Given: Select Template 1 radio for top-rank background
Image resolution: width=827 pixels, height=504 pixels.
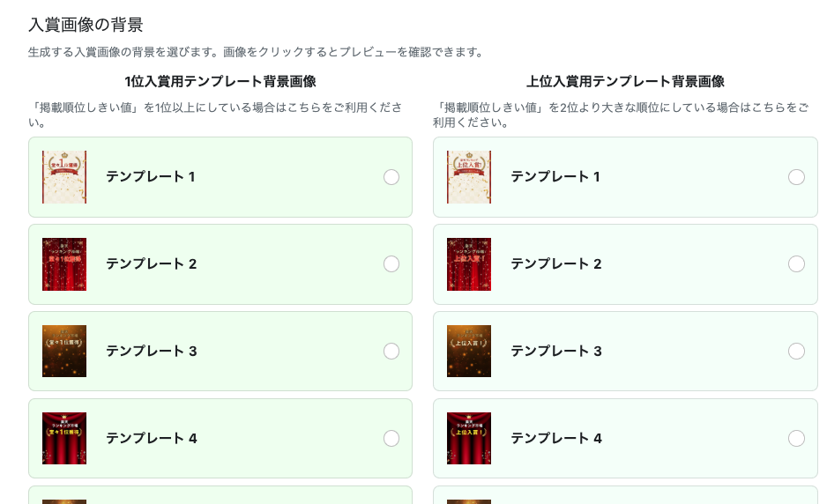Looking at the screenshot, I should point(796,177).
